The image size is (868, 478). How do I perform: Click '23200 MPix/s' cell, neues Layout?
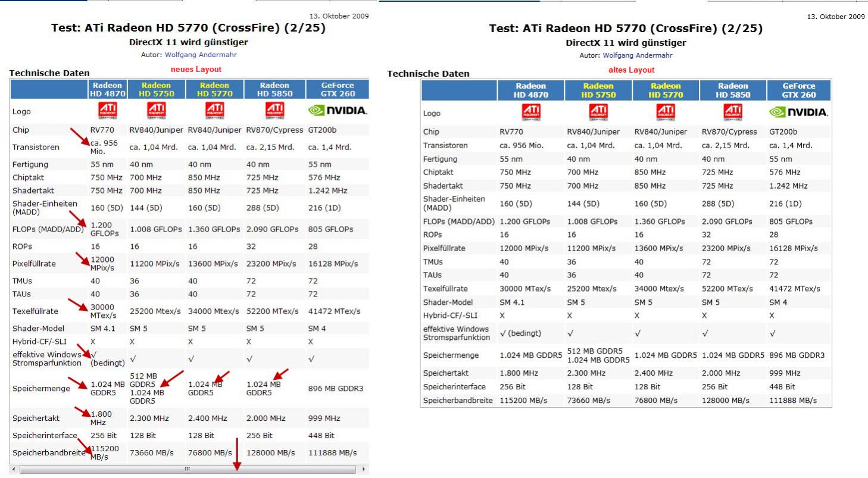pyautogui.click(x=272, y=264)
